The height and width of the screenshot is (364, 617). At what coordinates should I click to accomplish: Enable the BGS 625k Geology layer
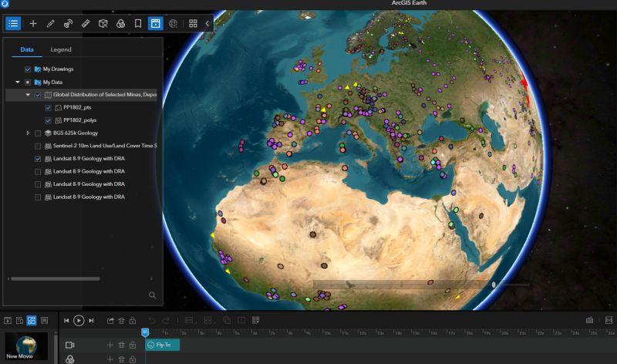[38, 133]
